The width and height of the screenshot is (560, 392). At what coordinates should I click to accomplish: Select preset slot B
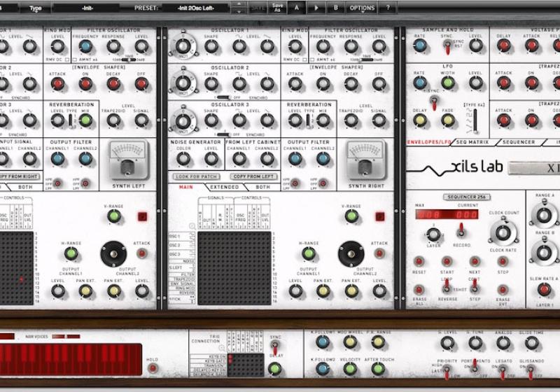click(x=336, y=8)
